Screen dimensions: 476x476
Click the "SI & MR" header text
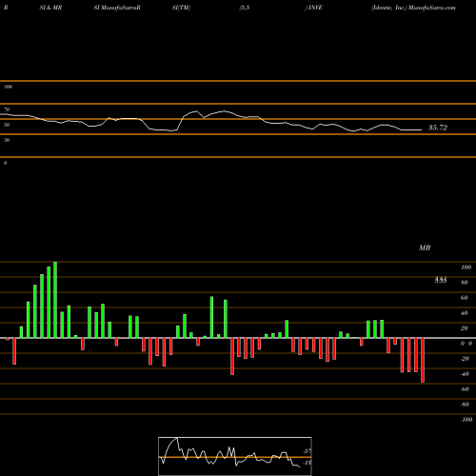click(x=50, y=8)
